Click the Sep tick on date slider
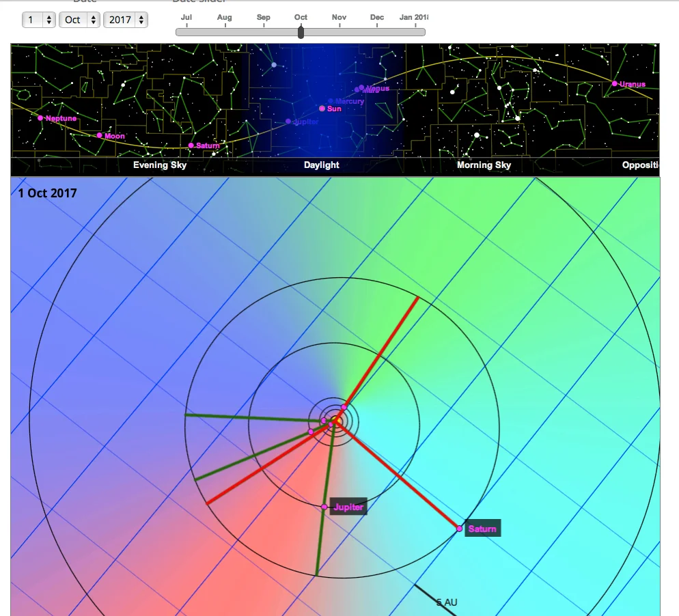The image size is (679, 616). (264, 25)
